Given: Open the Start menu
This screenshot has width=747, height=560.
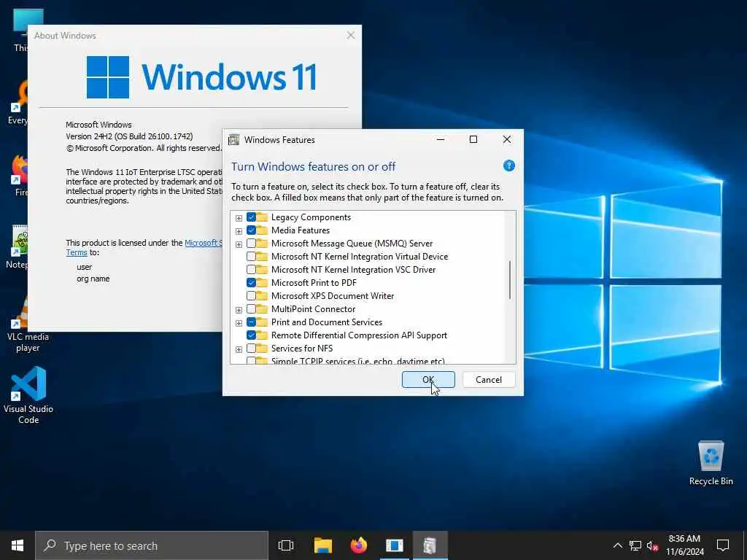Looking at the screenshot, I should [x=18, y=545].
